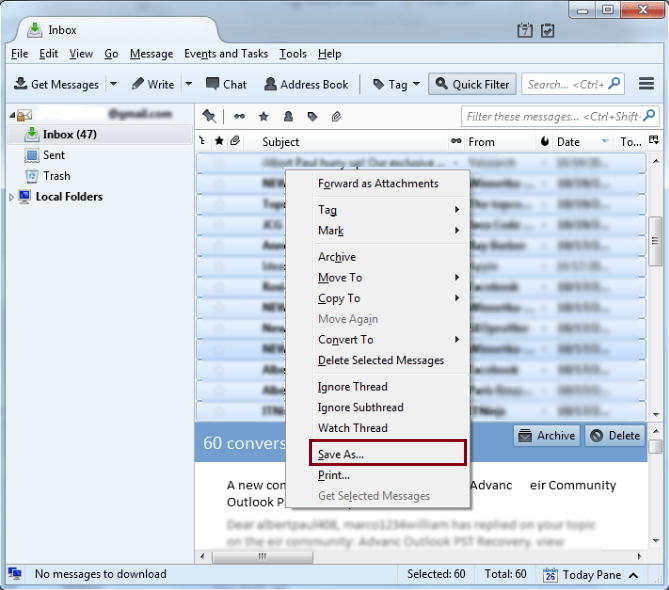Click the Archive button in message header
The width and height of the screenshot is (669, 590).
tap(547, 436)
